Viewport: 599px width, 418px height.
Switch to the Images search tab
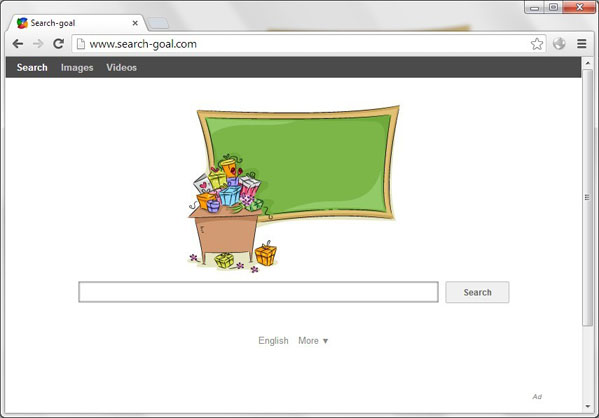[77, 68]
